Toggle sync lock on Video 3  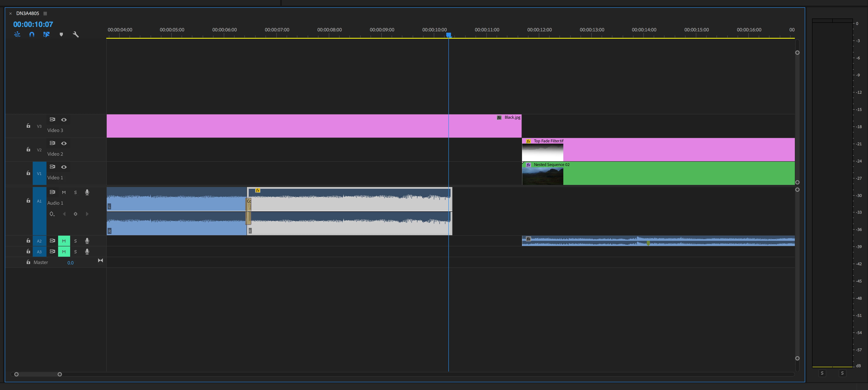(52, 120)
